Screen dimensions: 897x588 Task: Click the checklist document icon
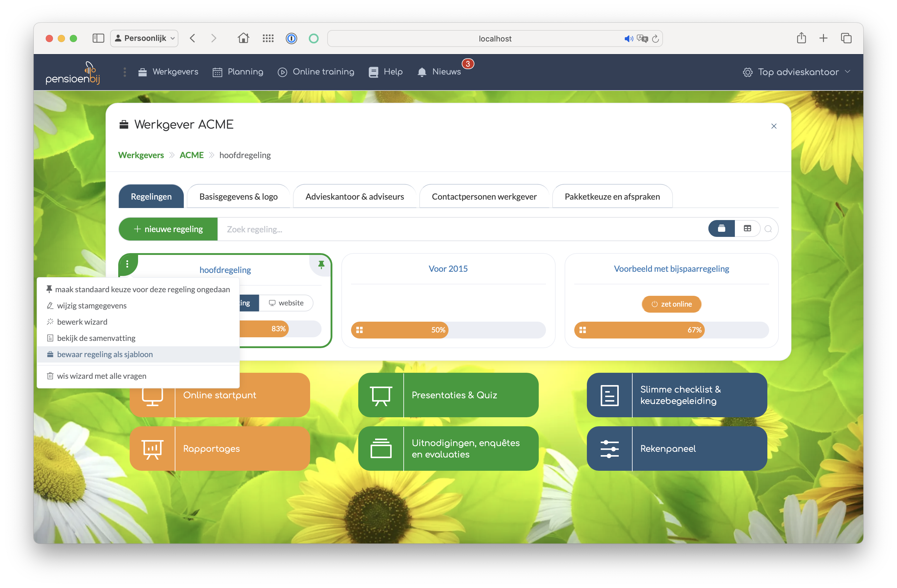(x=609, y=396)
